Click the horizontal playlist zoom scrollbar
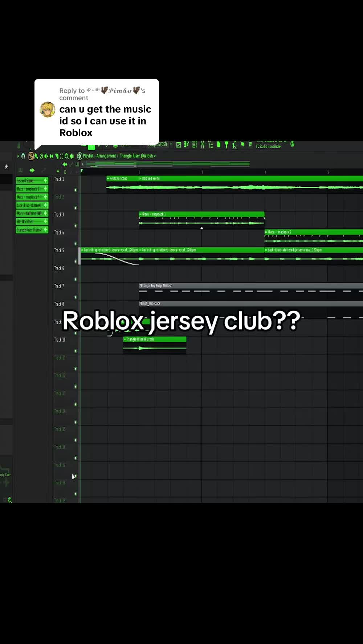The image size is (363, 644). pyautogui.click(x=167, y=164)
